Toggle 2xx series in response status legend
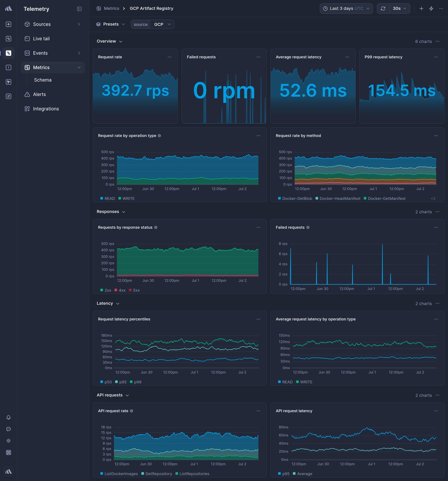448x481 pixels. [x=106, y=290]
